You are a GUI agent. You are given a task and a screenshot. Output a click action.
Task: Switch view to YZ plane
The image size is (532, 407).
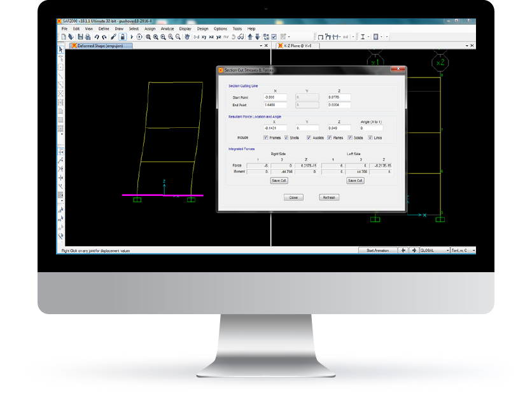[219, 37]
